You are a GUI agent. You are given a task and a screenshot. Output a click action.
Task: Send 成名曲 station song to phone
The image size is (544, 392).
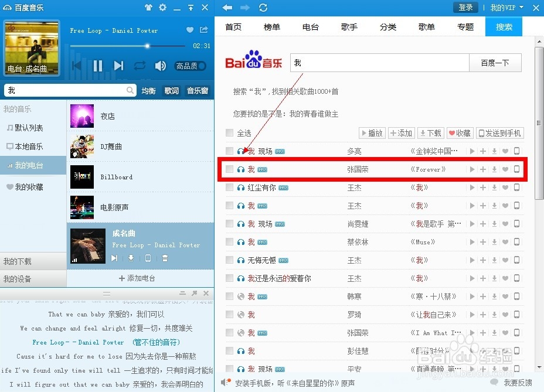(x=148, y=258)
